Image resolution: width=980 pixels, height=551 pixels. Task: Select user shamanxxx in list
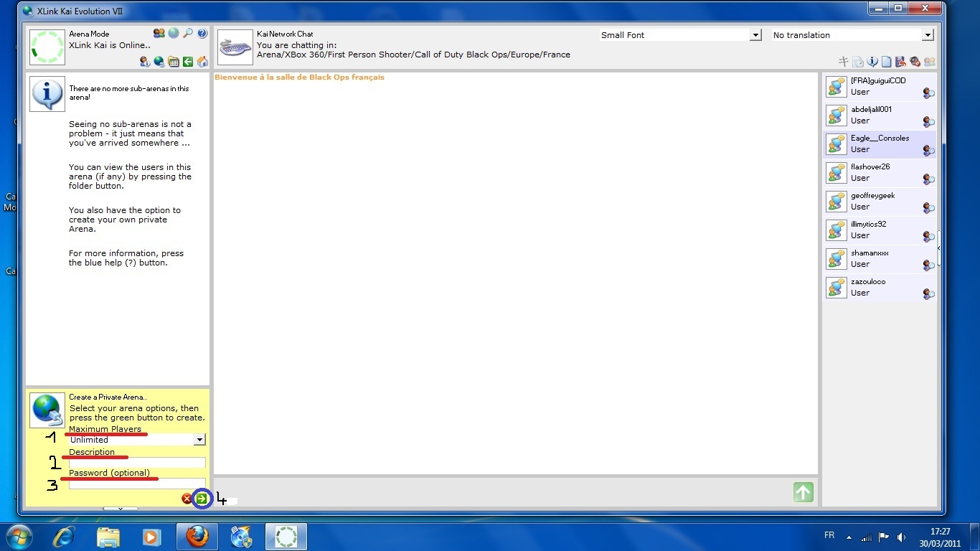pyautogui.click(x=880, y=258)
